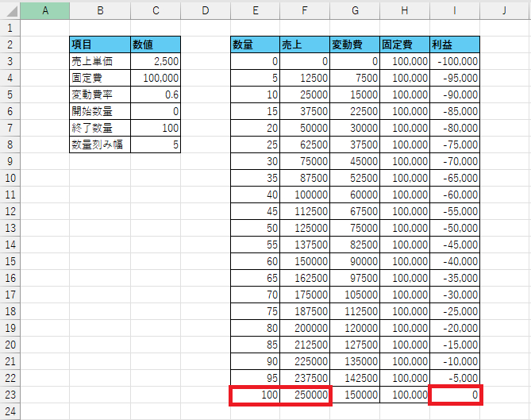Click the 利益 header cell

455,44
